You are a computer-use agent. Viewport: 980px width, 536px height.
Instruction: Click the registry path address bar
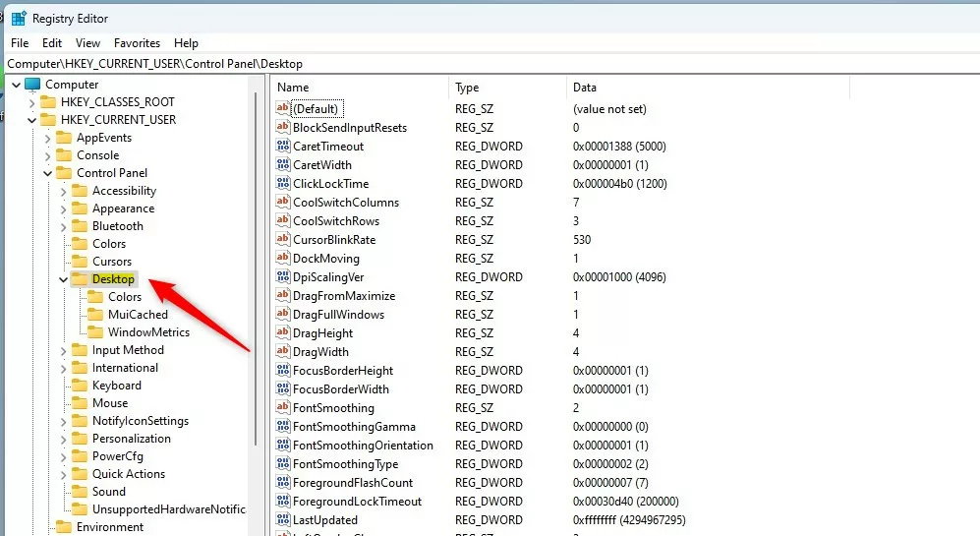pos(491,64)
